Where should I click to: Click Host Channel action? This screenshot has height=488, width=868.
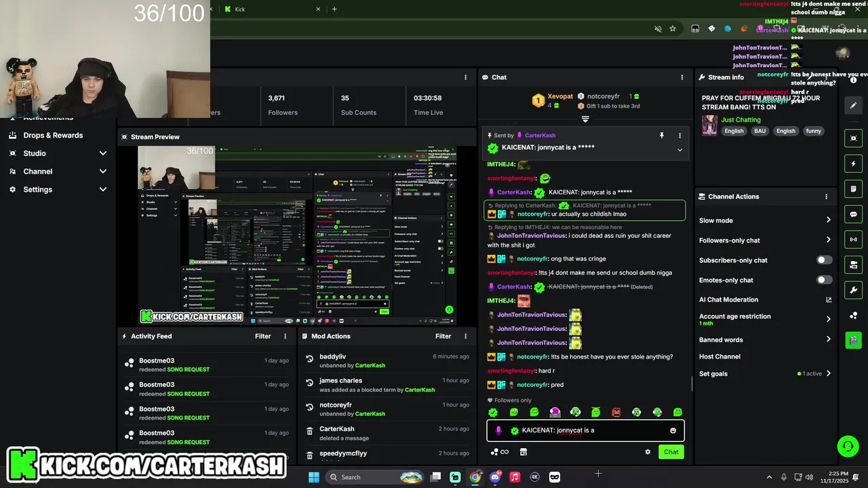click(x=719, y=357)
